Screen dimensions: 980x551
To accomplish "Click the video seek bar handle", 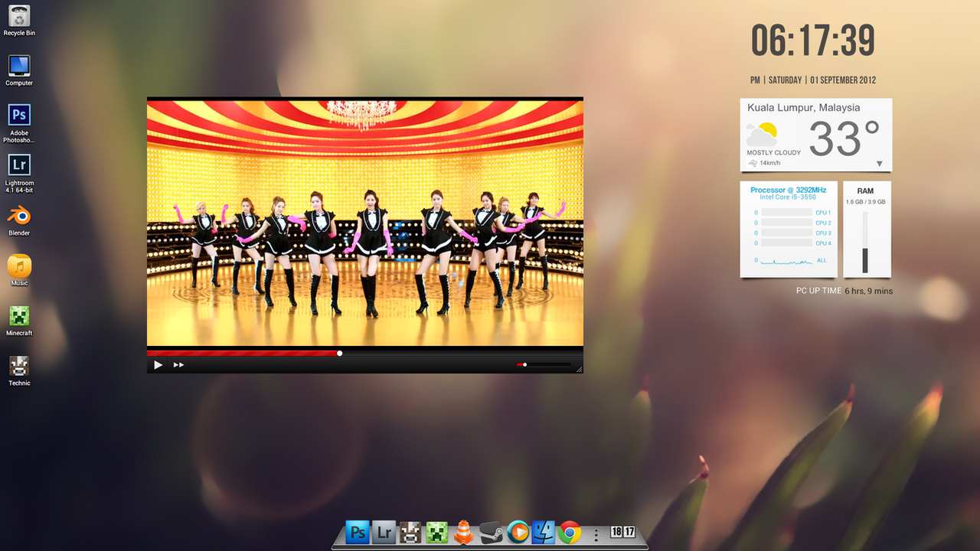I will [340, 354].
